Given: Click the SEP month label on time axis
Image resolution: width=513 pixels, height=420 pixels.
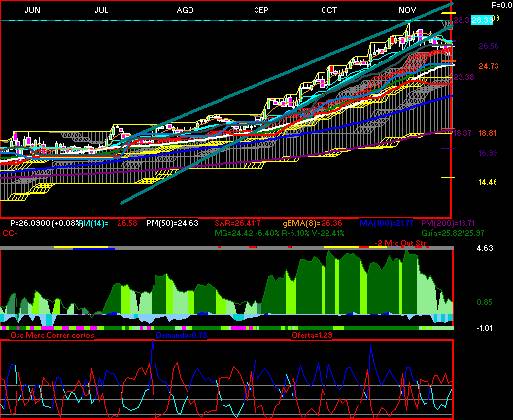Looking at the screenshot, I should 261,10.
